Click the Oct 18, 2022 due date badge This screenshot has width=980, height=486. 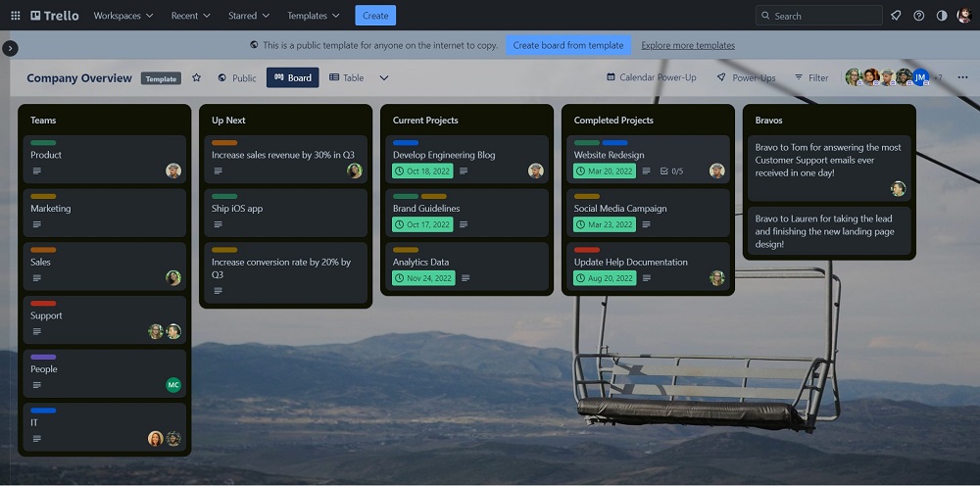(x=422, y=171)
